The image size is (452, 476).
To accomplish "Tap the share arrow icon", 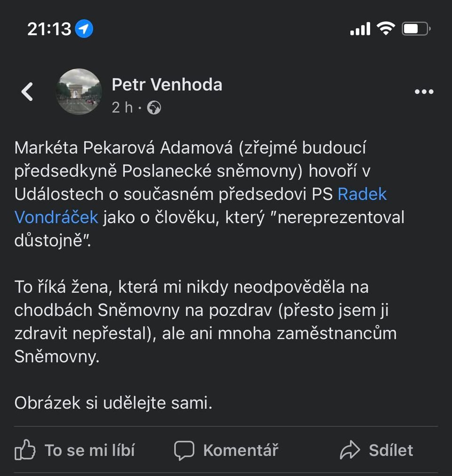I will click(x=350, y=450).
